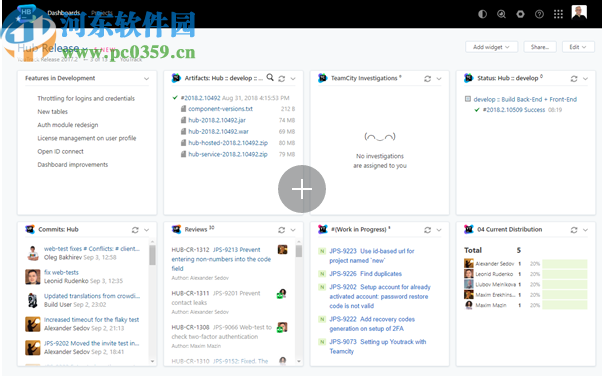Open issue JPS-9202 Setup account
The width and height of the screenshot is (610, 376).
(380, 296)
